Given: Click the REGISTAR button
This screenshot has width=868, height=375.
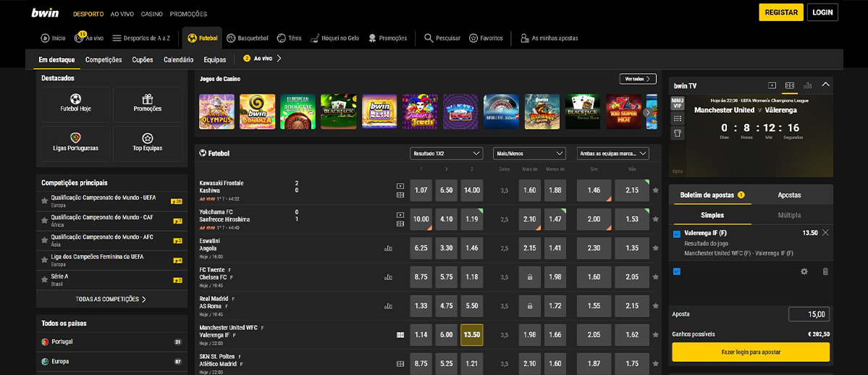Looking at the screenshot, I should point(781,12).
